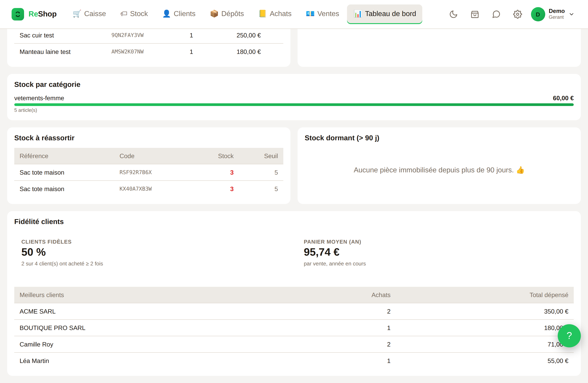Click the Seuil column header
This screenshot has height=383, width=588.
(x=271, y=156)
